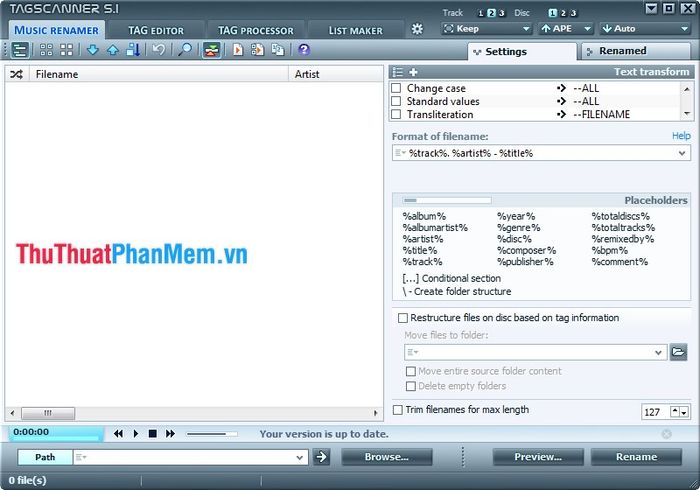Switch to the TAG processor tab

pyautogui.click(x=256, y=31)
